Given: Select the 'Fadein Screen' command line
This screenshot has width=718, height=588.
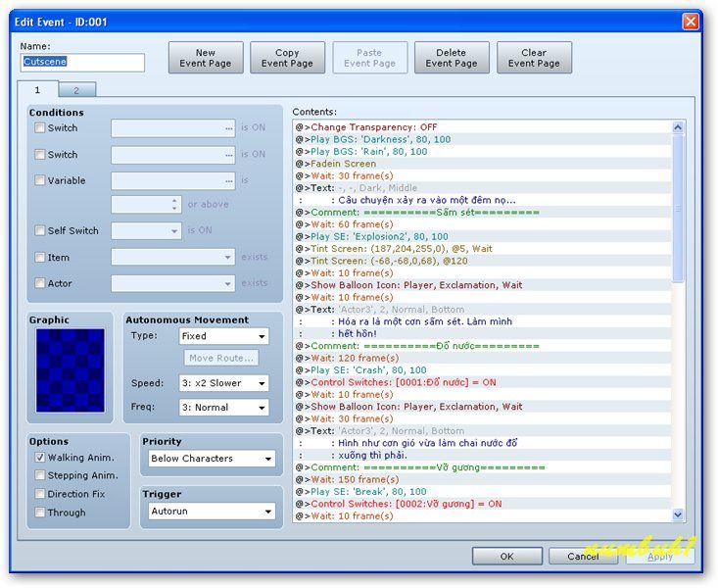Looking at the screenshot, I should [483, 164].
